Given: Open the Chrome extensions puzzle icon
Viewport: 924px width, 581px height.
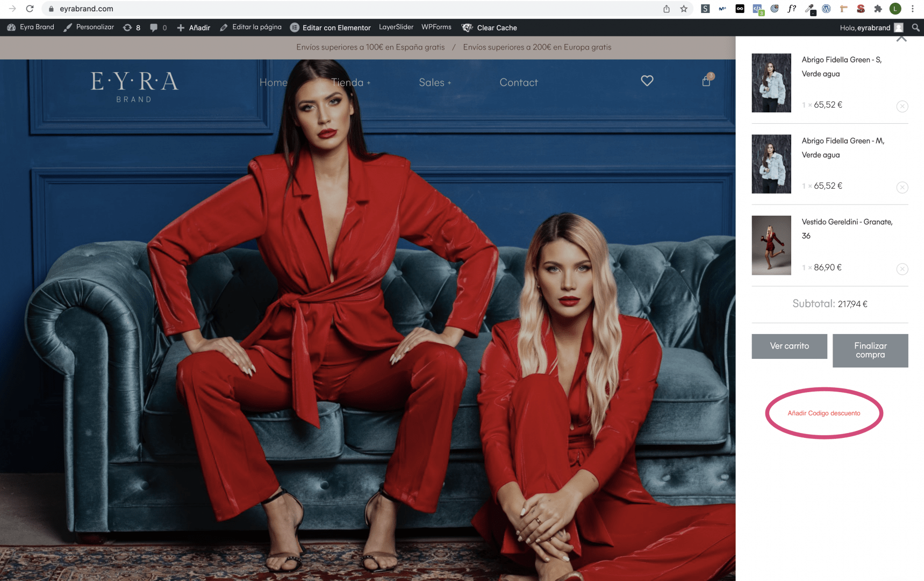Looking at the screenshot, I should [878, 9].
